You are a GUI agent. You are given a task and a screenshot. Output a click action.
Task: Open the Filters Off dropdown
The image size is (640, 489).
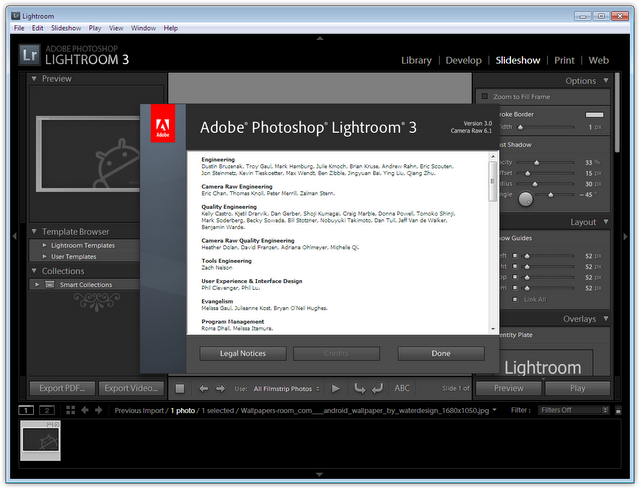point(573,410)
